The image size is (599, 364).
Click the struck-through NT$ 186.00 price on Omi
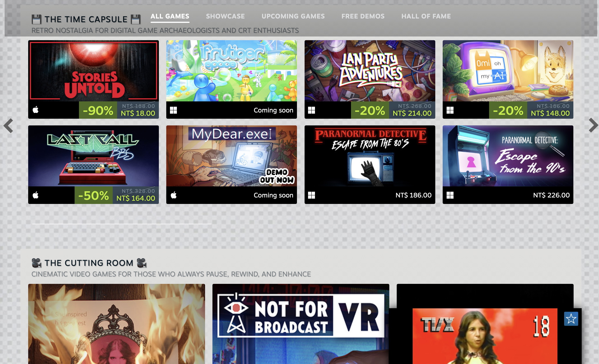point(553,106)
